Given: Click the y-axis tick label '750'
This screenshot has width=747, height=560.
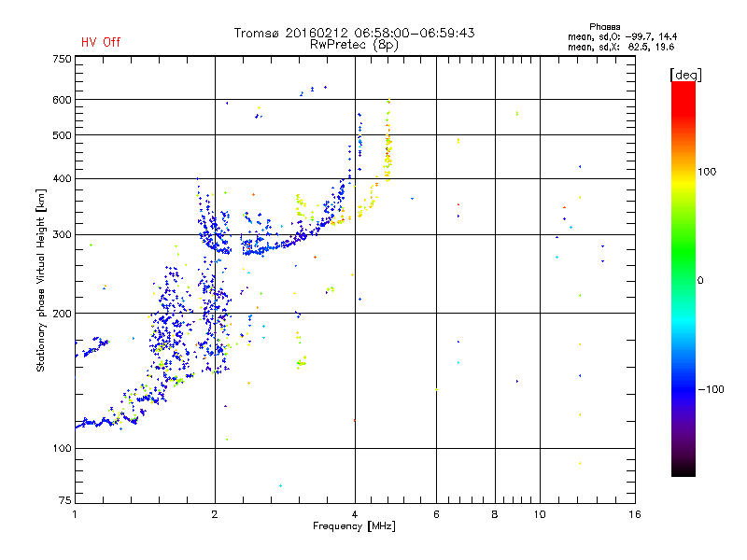Looking at the screenshot, I should click(x=62, y=59).
